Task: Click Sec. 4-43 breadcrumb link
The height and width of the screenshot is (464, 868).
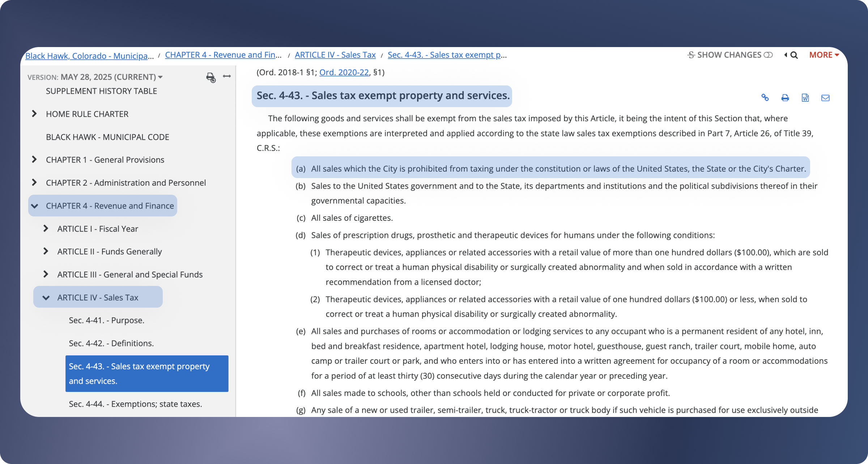Action: [447, 55]
